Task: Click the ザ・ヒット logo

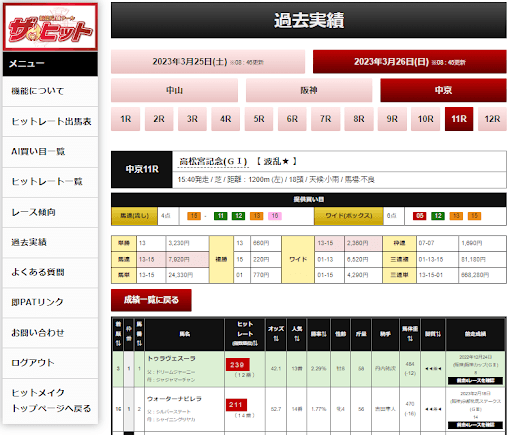Action: pyautogui.click(x=50, y=27)
